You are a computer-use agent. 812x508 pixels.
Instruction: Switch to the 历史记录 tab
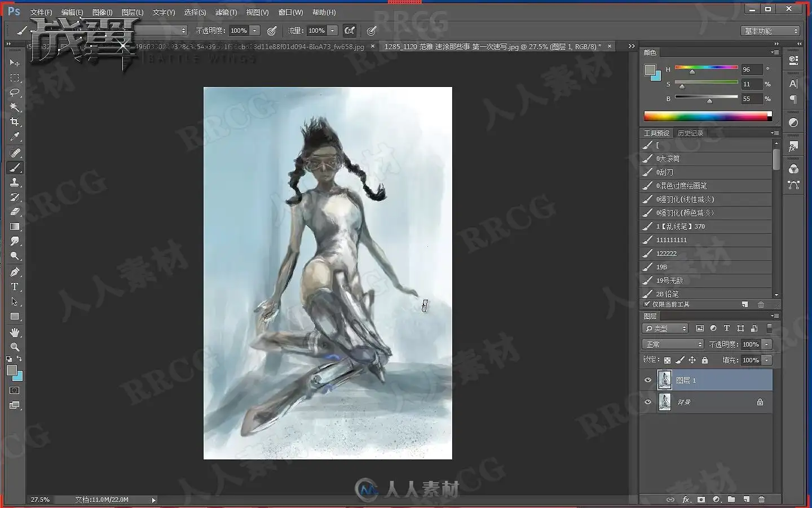(x=690, y=133)
